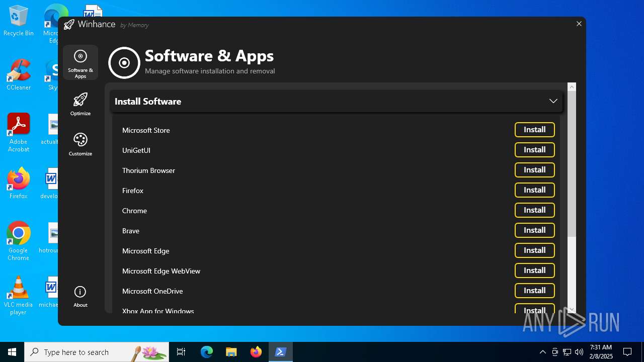Screen dimensions: 644x362
Task: Open the notification center icon
Action: [x=627, y=352]
